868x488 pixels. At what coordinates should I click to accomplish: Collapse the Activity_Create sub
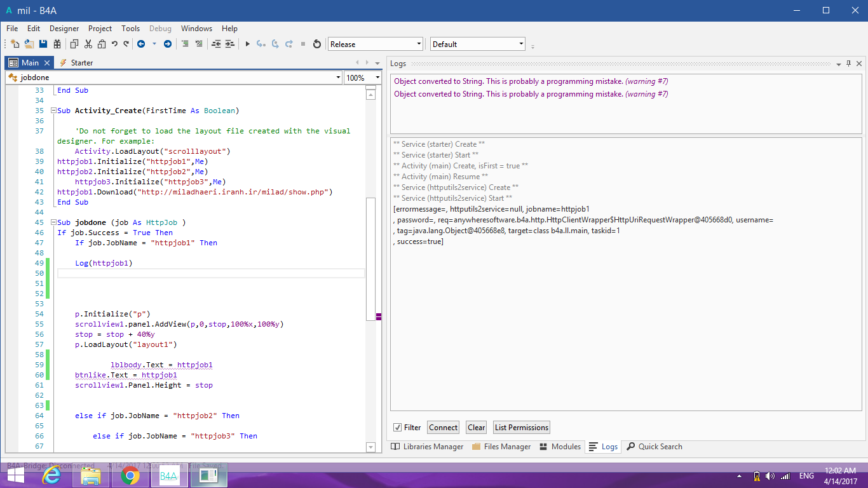coord(53,110)
